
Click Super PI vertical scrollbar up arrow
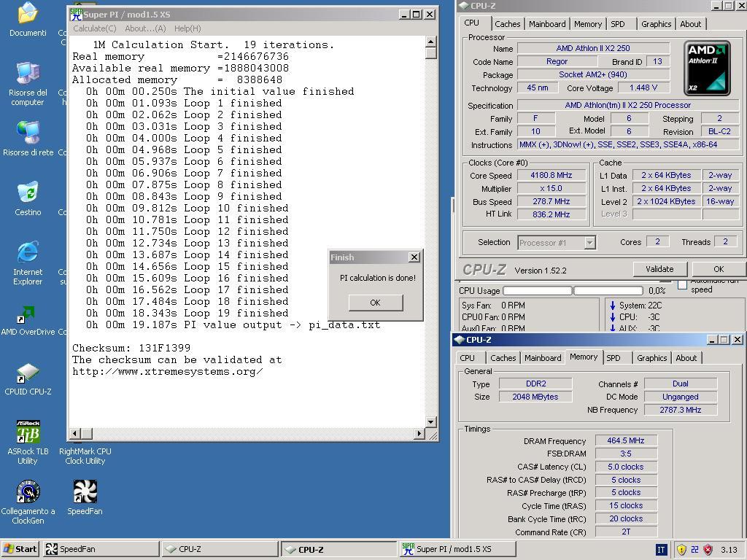(430, 42)
